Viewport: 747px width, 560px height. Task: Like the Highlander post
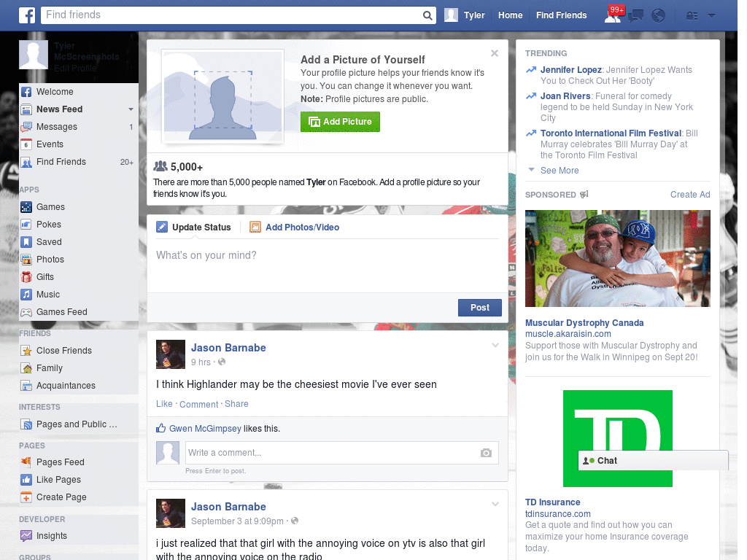coord(164,404)
